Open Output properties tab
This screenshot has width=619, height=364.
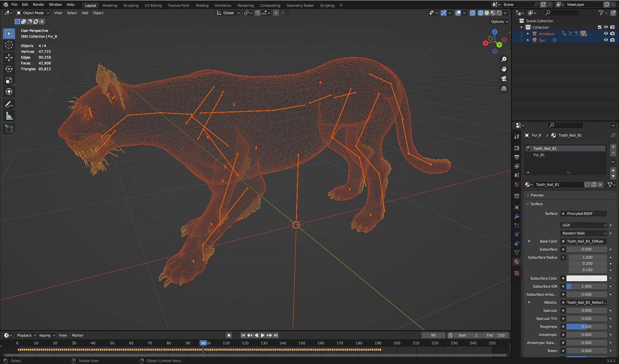click(x=517, y=157)
